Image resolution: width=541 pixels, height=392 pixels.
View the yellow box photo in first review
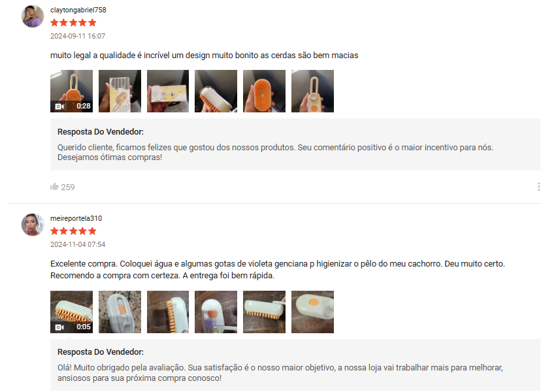(120, 91)
